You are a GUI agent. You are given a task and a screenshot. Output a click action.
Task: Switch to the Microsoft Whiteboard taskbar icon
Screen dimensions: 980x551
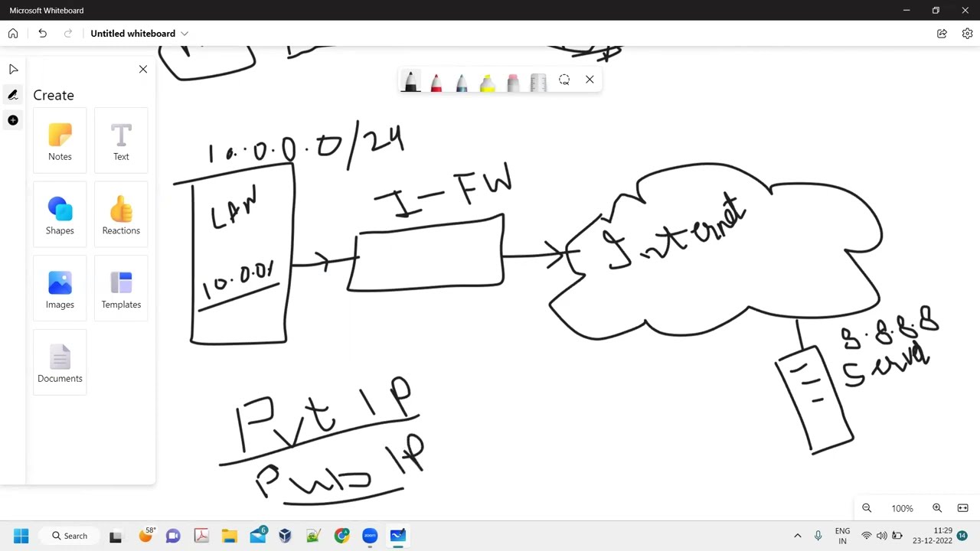point(398,536)
